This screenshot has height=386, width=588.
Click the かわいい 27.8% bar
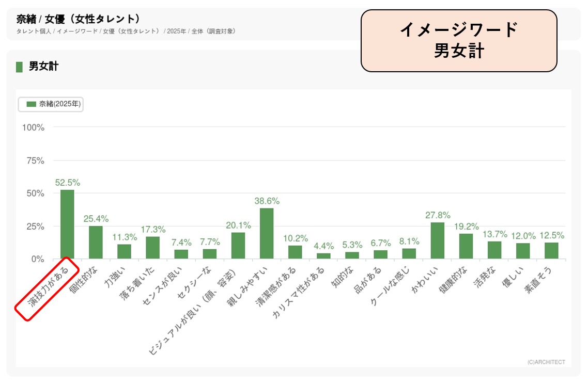pyautogui.click(x=438, y=240)
